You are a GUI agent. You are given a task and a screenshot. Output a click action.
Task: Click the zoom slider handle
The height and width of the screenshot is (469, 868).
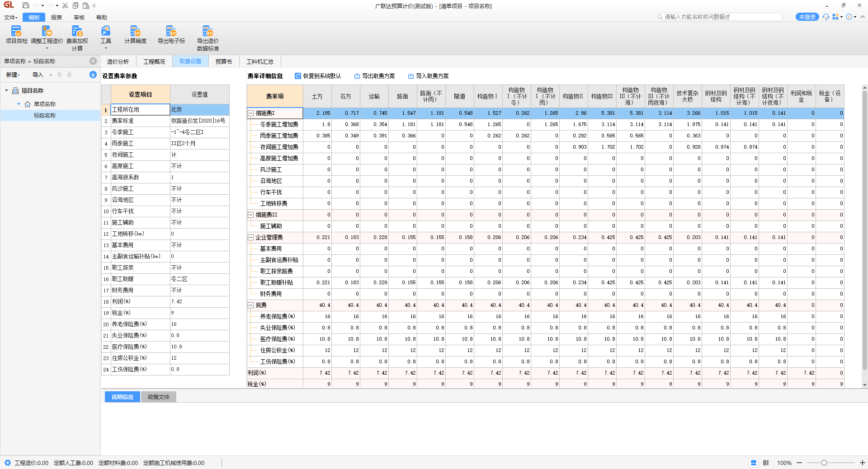[824, 463]
